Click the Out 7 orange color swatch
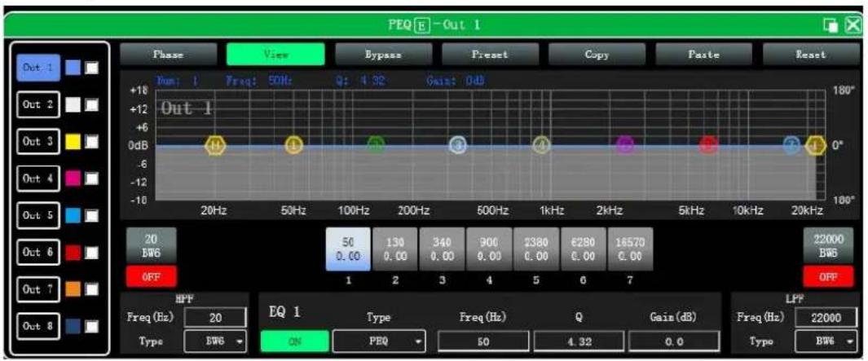The width and height of the screenshot is (868, 361). coord(73,289)
